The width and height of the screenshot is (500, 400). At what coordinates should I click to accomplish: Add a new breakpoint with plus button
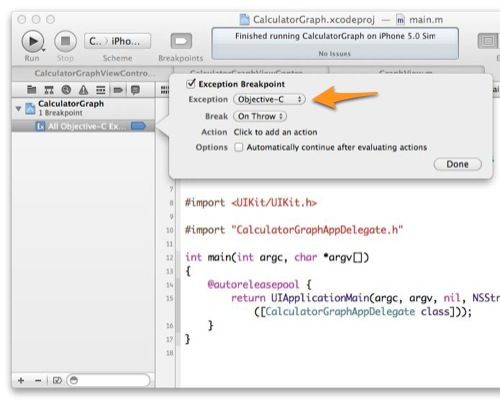[21, 380]
